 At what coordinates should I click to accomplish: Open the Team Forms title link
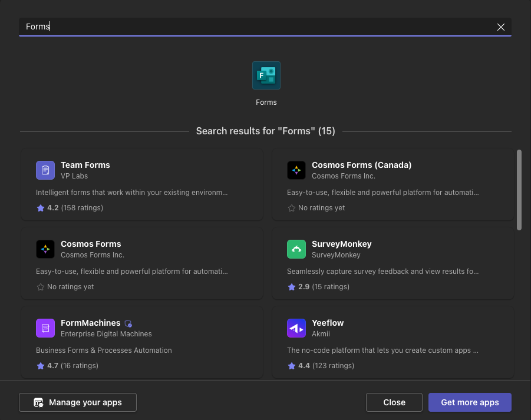pos(85,165)
